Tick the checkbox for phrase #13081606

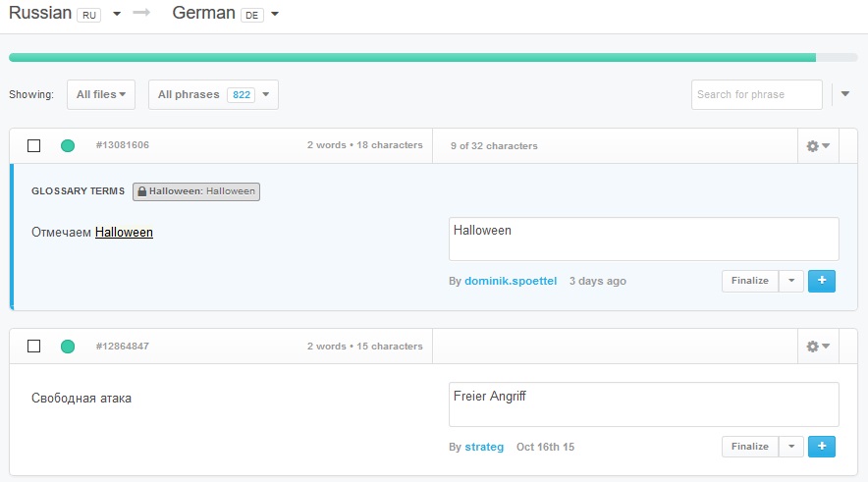(x=33, y=145)
